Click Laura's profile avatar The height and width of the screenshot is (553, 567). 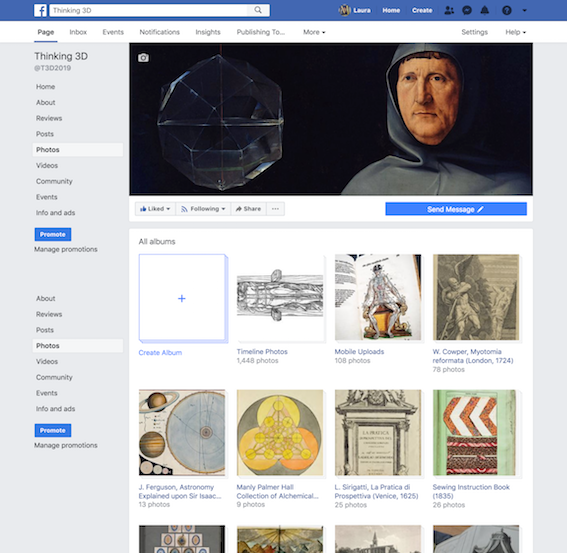click(345, 10)
